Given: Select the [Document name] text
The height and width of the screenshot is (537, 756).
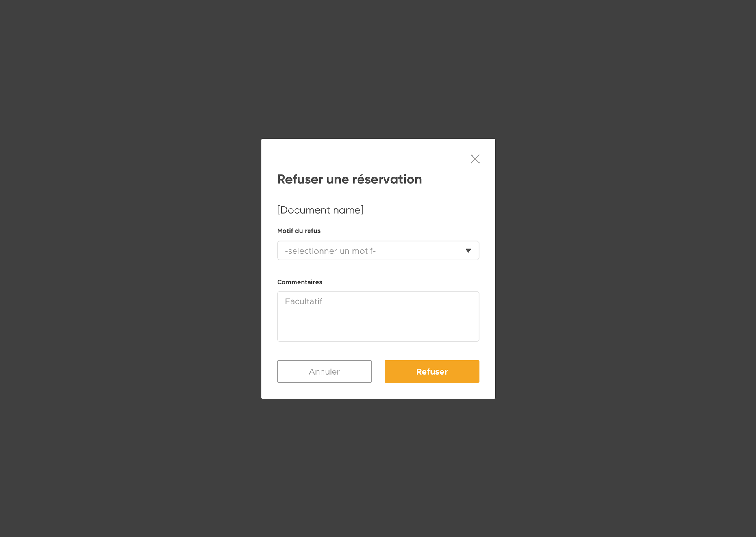Looking at the screenshot, I should 321,210.
